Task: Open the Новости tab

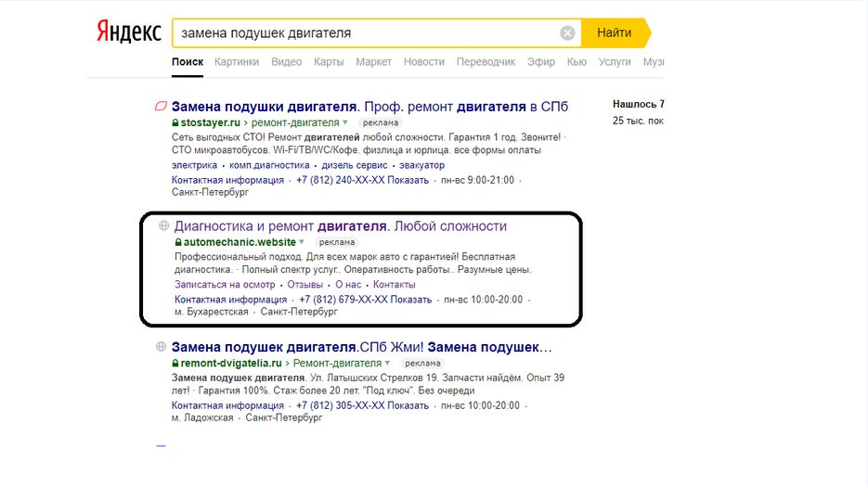Action: tap(424, 62)
